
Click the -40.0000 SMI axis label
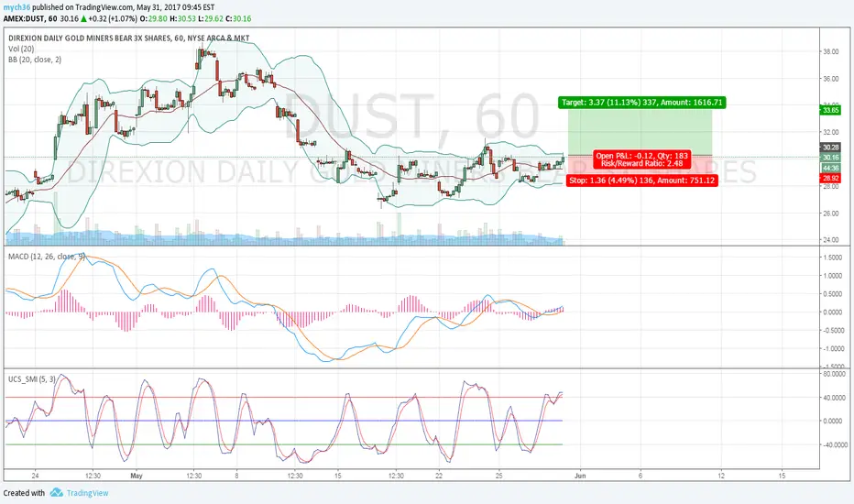click(x=834, y=444)
